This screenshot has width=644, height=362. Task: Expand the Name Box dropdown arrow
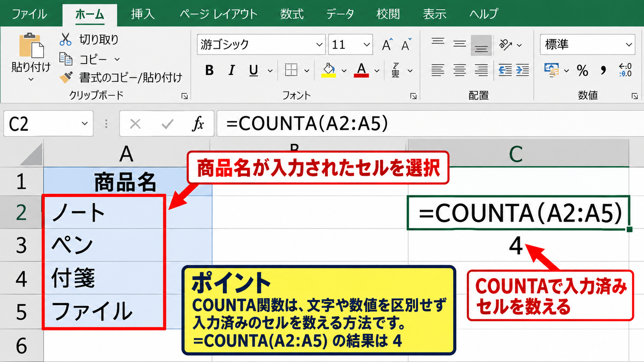tap(85, 123)
